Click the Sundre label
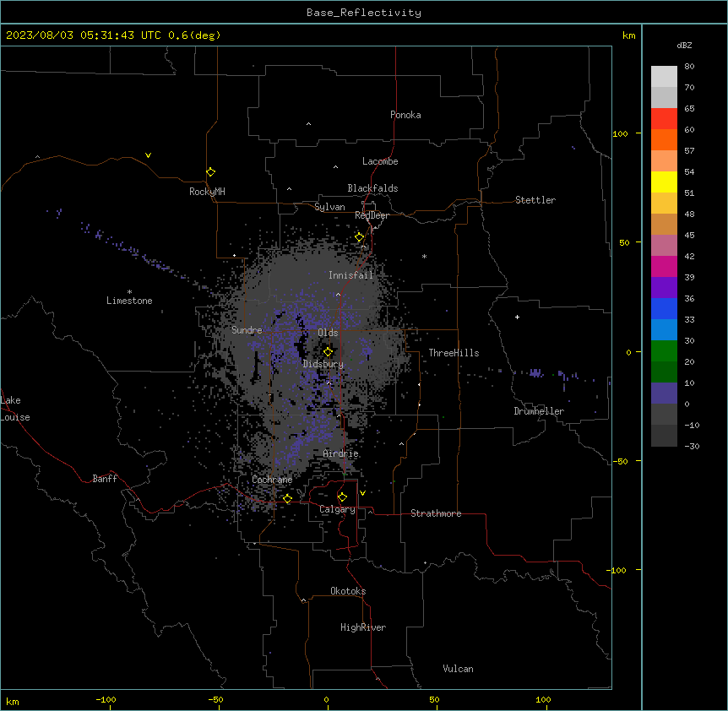Screen dimensions: 728x711 247,330
